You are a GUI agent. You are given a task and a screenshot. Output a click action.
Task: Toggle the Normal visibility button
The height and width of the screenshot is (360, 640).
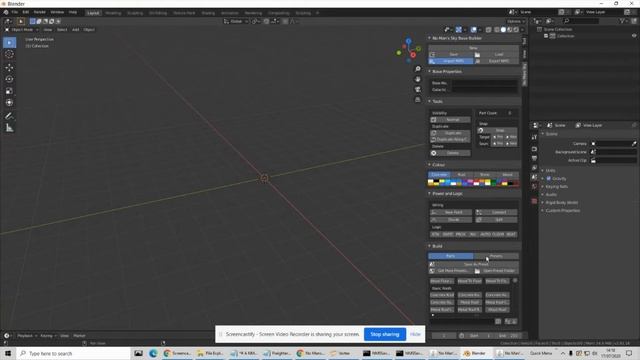[x=450, y=120]
